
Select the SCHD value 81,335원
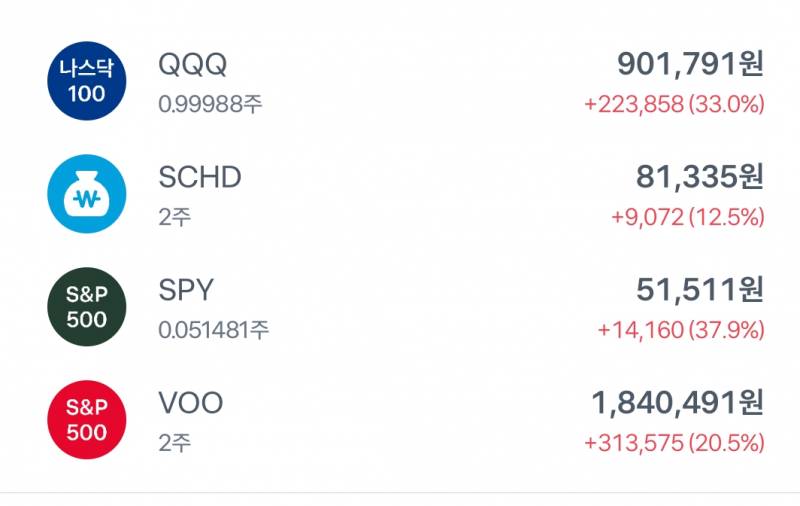[x=700, y=178]
